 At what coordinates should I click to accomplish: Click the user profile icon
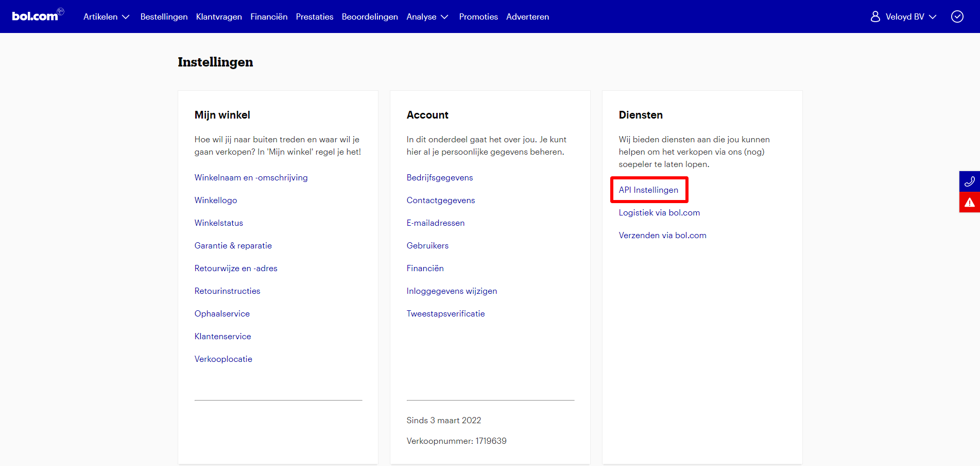click(875, 16)
